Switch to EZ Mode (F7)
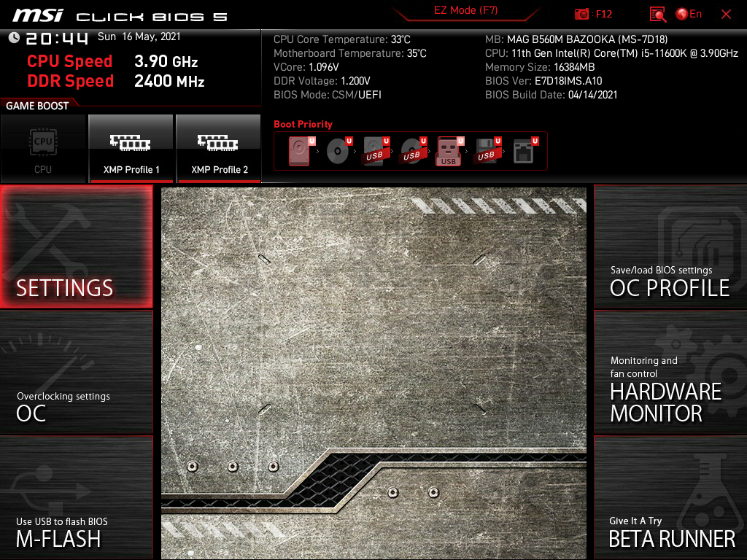The height and width of the screenshot is (560, 747). (465, 11)
